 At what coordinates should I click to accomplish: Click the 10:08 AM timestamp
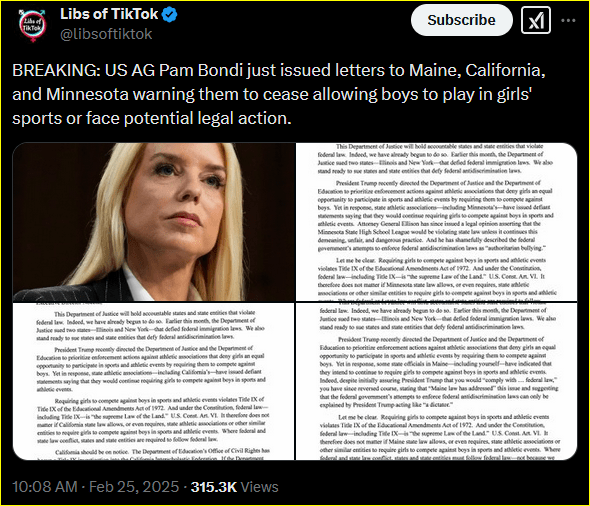pos(45,487)
